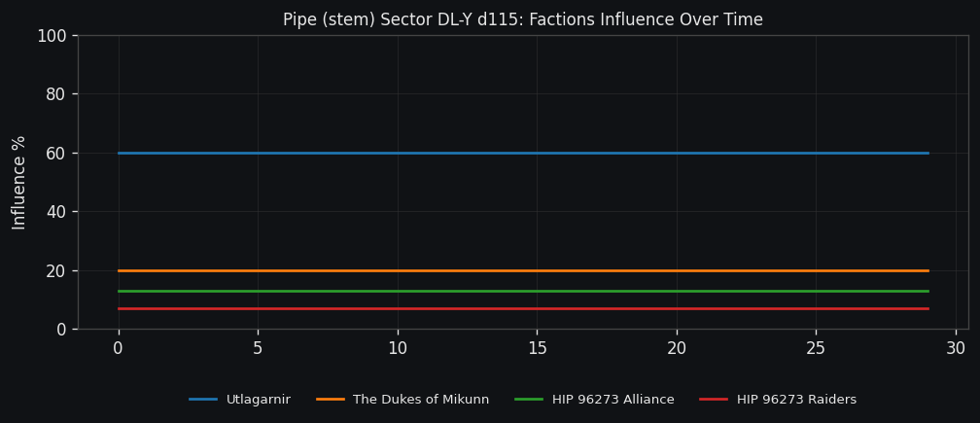This screenshot has width=980, height=423.
Task: Click the x-axis tick label 5
Action: 258,348
